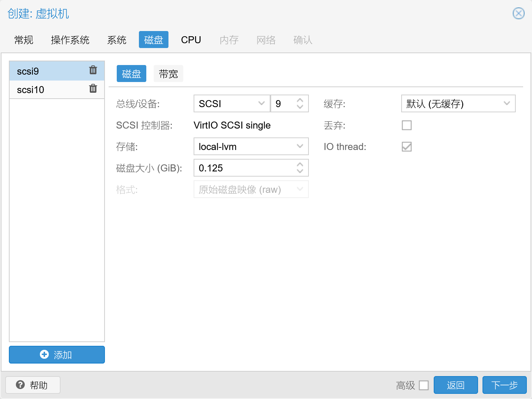Click the 返回 button
The height and width of the screenshot is (399, 532).
456,385
